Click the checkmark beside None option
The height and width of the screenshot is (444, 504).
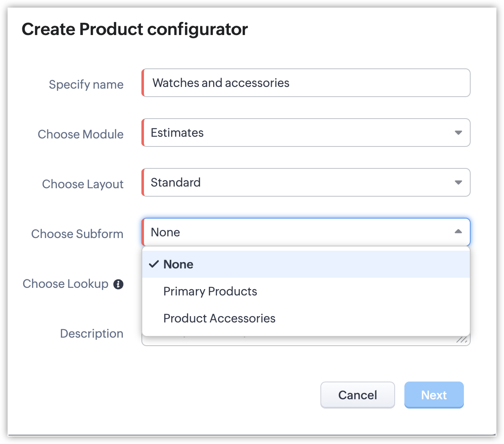pos(154,264)
